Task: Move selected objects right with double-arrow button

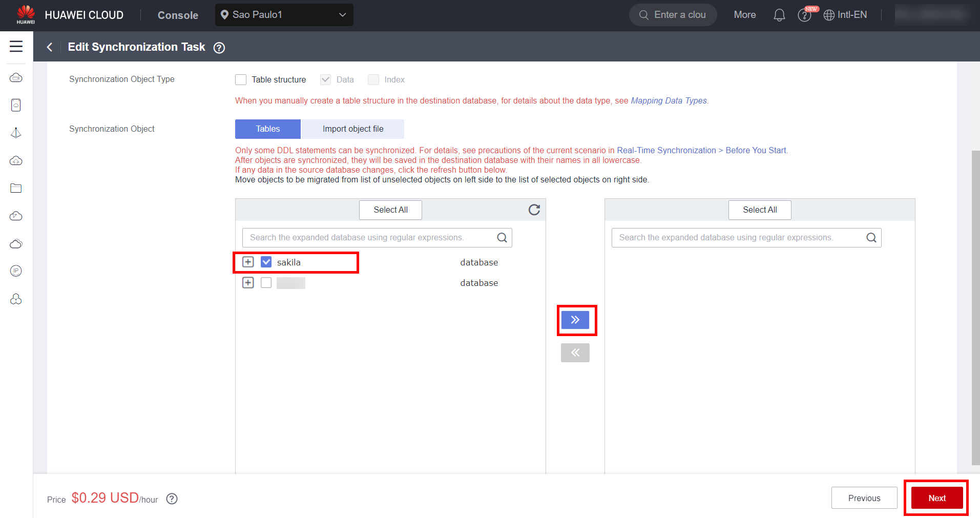Action: (x=575, y=320)
